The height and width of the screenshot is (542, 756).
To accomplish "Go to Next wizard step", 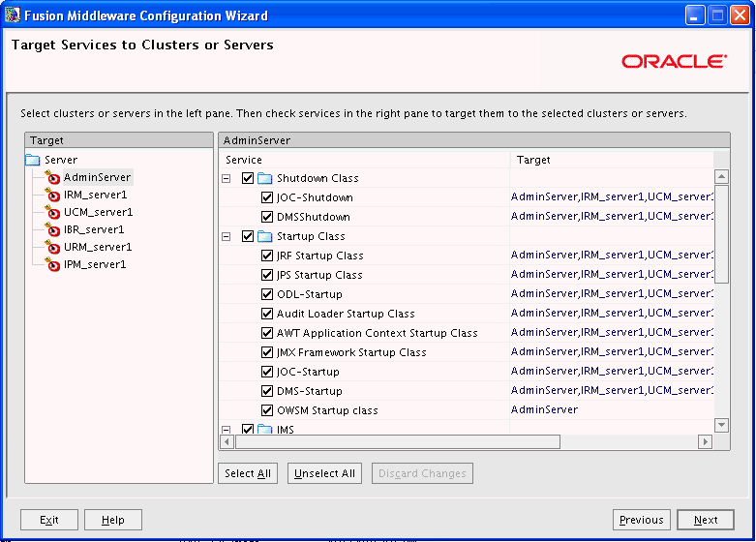I will (x=706, y=520).
